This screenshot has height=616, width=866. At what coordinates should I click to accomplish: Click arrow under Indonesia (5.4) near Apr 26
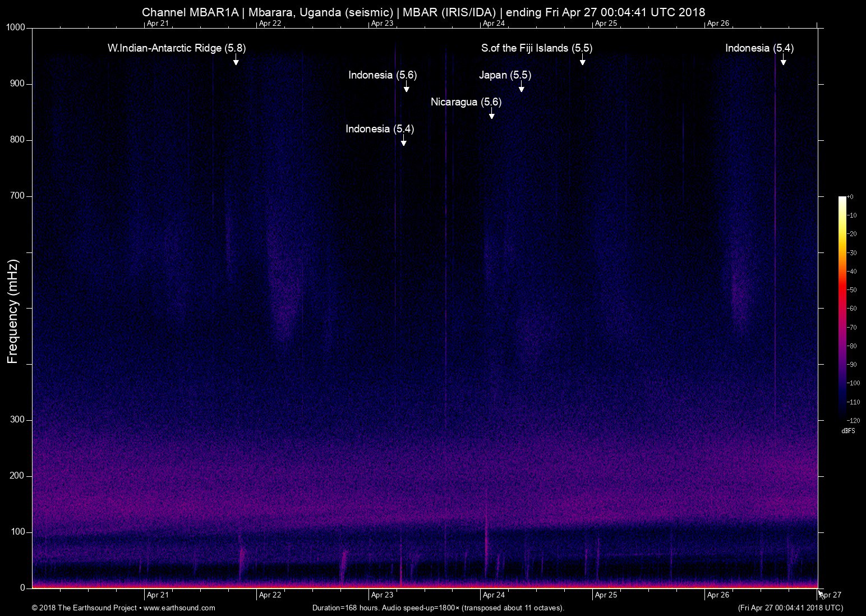783,59
